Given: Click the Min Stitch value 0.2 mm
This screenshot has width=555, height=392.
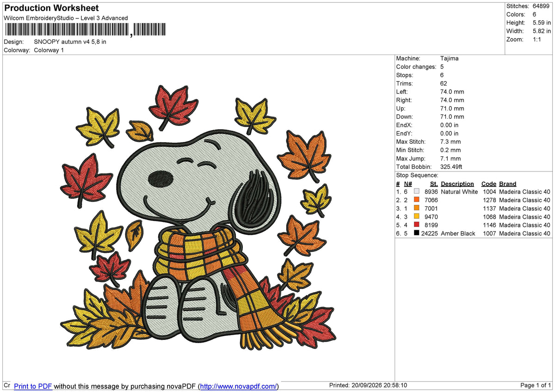Looking at the screenshot, I should (x=450, y=150).
